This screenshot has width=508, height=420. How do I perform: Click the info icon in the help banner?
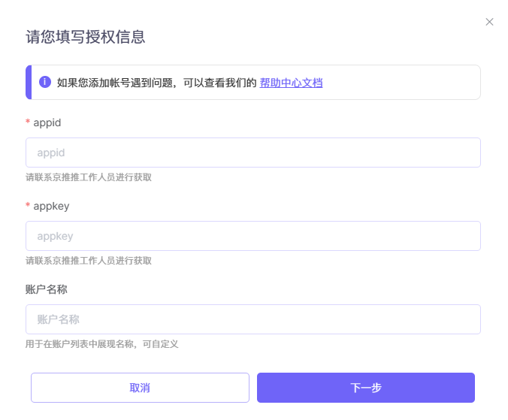45,82
